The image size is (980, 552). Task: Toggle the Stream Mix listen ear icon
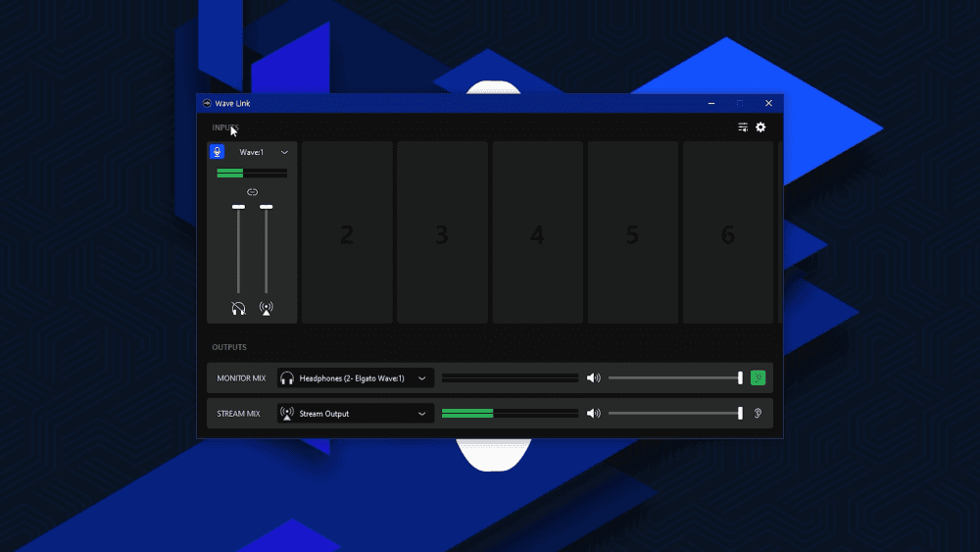(759, 413)
